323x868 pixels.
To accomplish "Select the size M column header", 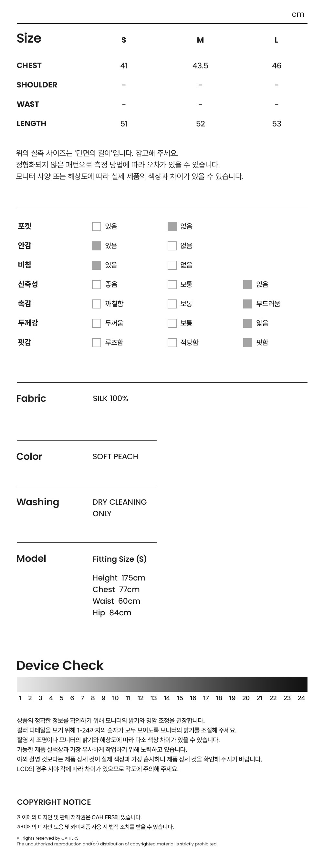I will point(200,40).
